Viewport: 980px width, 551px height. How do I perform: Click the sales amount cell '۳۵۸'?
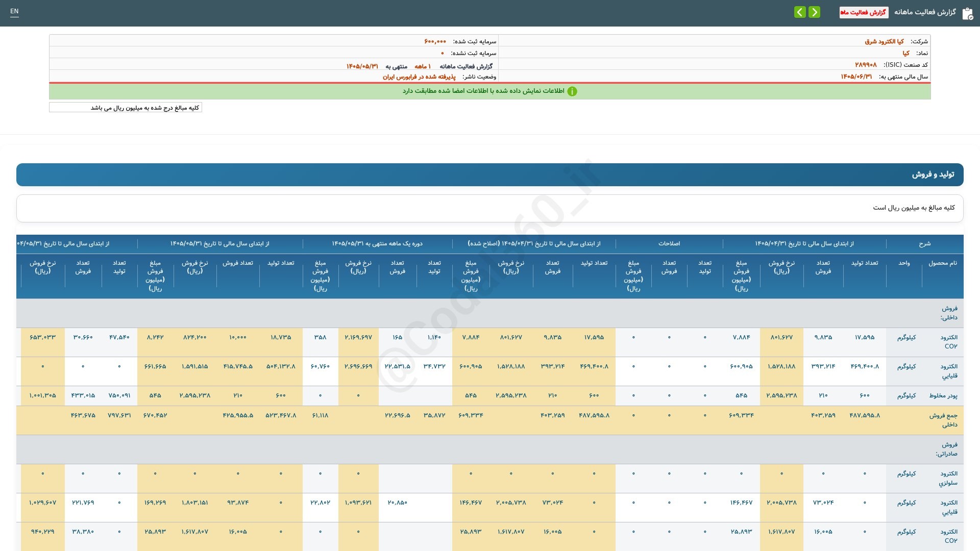coord(320,337)
